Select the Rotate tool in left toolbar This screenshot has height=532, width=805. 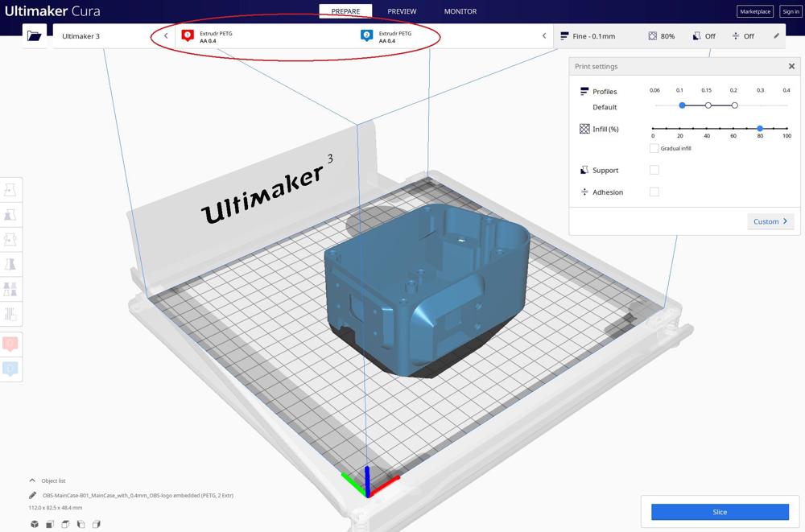click(10, 239)
